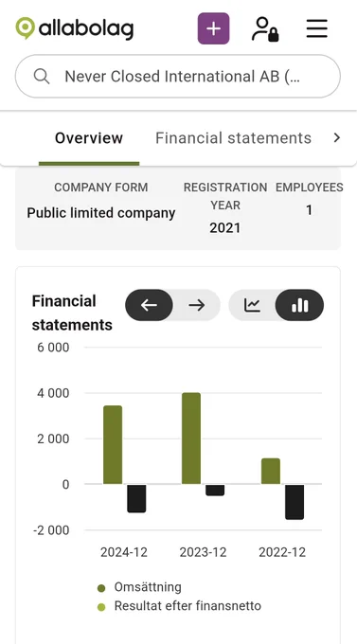Click the allabolag logo
357x644 pixels.
75,28
